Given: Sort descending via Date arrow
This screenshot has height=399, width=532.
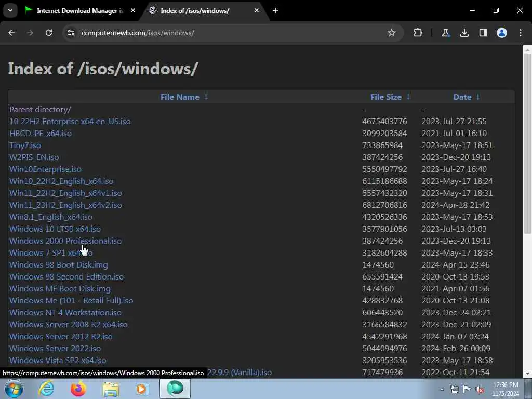Looking at the screenshot, I should [x=478, y=97].
